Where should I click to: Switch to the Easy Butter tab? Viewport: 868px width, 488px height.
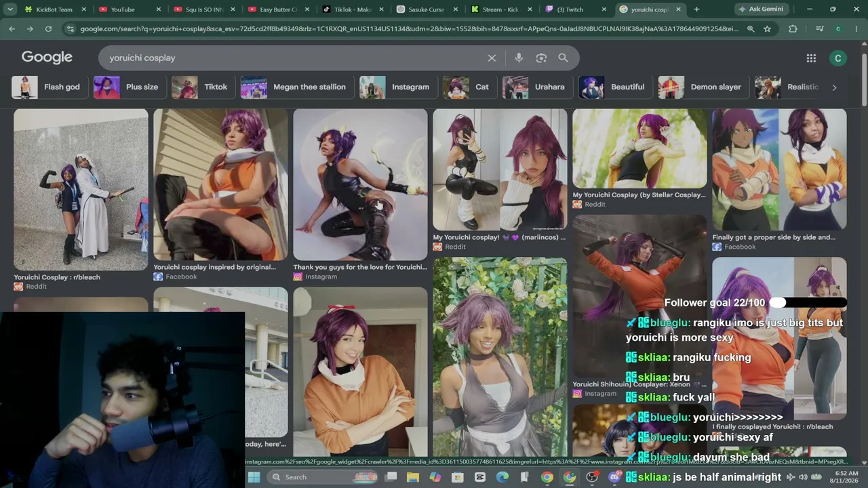pos(277,9)
